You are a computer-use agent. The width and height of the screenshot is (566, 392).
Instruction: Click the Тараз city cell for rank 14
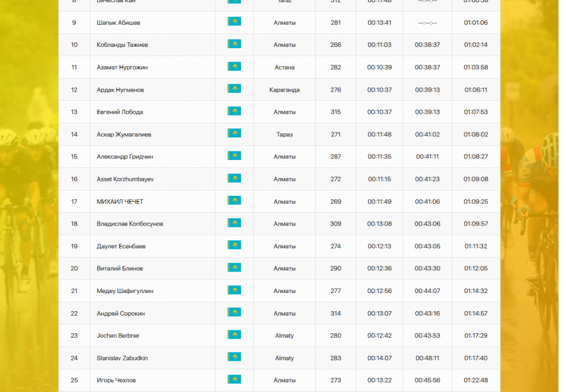(x=284, y=135)
